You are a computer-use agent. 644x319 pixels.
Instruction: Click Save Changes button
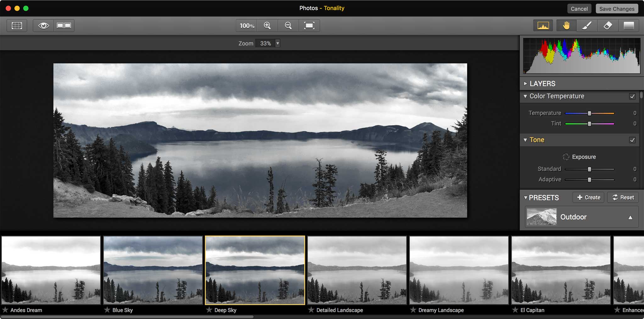coord(617,9)
